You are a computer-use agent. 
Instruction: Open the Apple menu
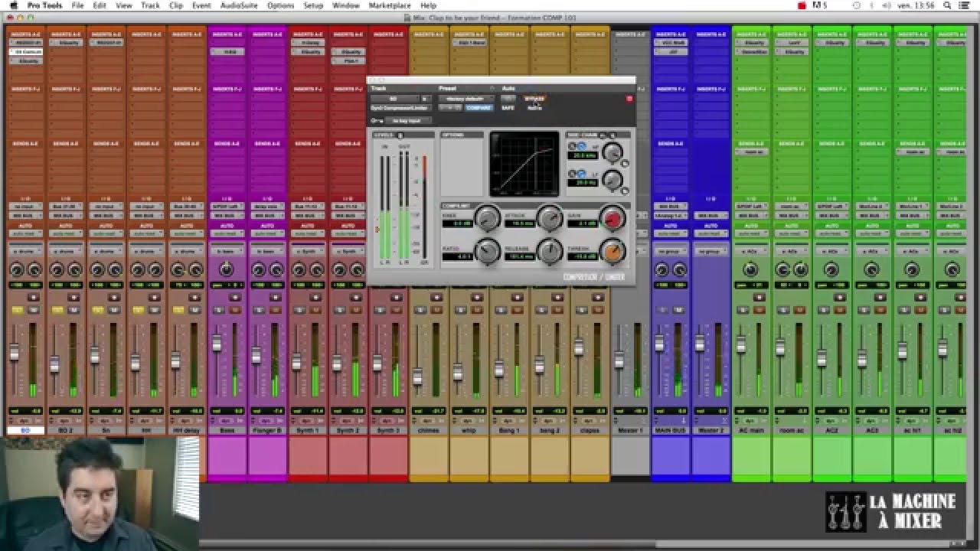point(13,5)
